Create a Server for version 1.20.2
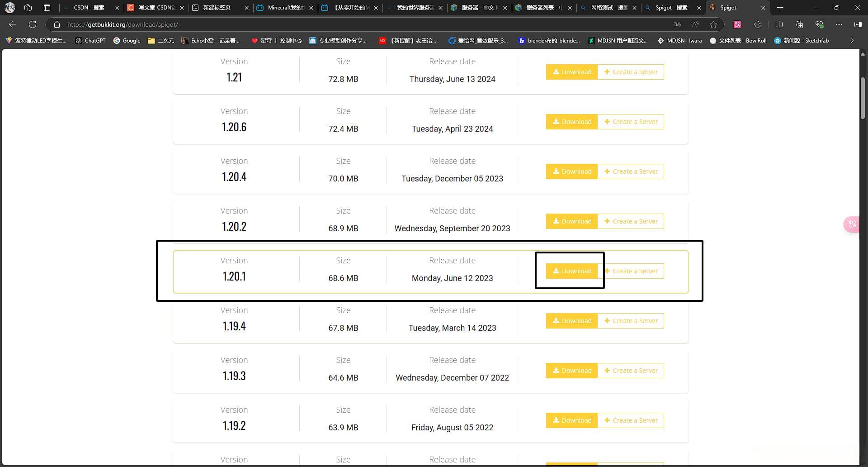The image size is (868, 467). click(x=631, y=221)
